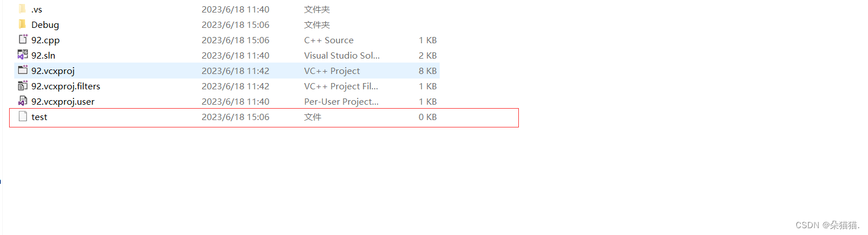Click the 92.vcxproj file name
868x235 pixels.
pos(53,71)
